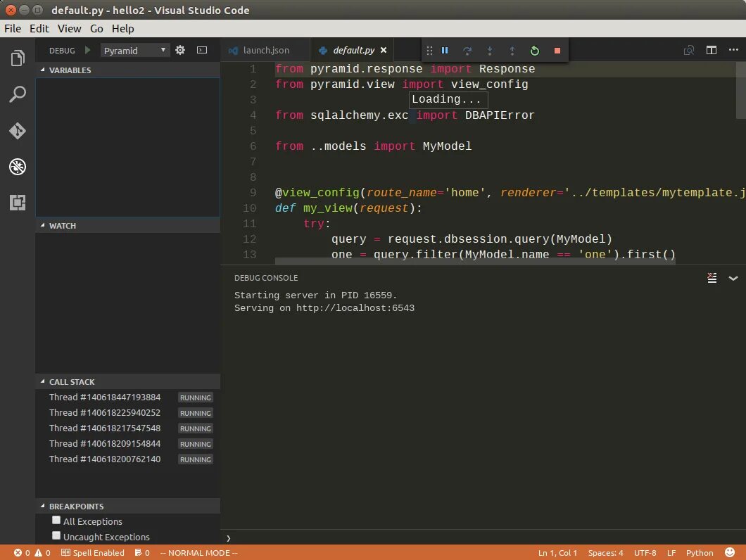Viewport: 746px width, 560px height.
Task: Open more editor actions ellipsis
Action: pyautogui.click(x=733, y=49)
